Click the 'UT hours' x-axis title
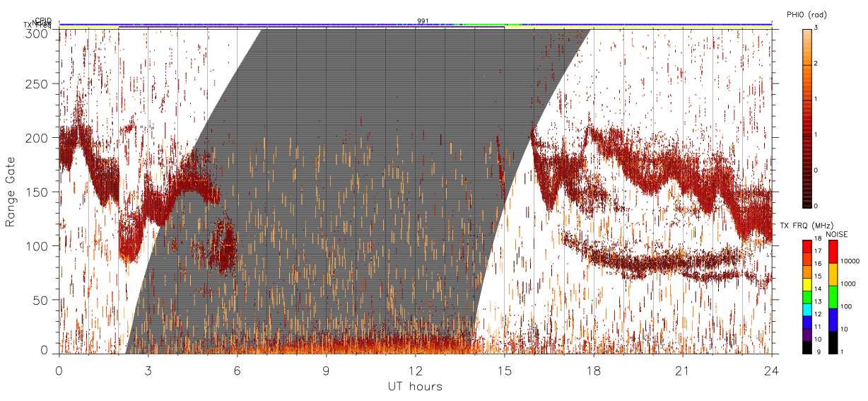Image resolution: width=868 pixels, height=401 pixels. tap(415, 386)
